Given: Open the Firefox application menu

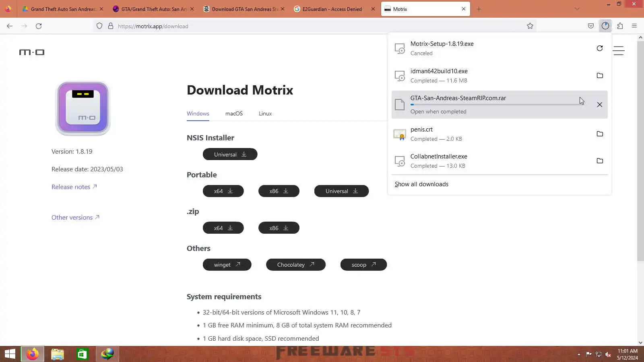Looking at the screenshot, I should [x=634, y=26].
